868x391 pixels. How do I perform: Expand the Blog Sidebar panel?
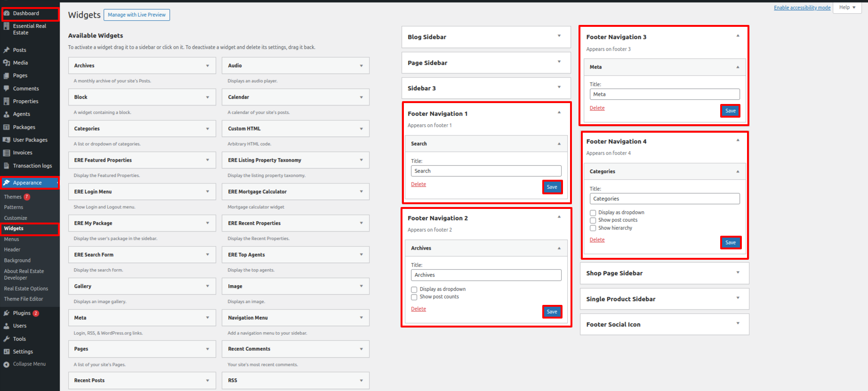559,36
